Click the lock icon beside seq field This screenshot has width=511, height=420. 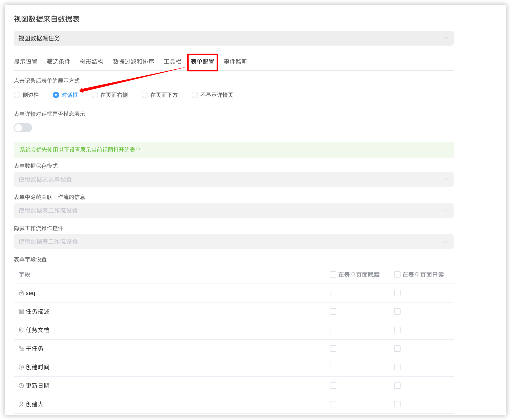(21, 293)
